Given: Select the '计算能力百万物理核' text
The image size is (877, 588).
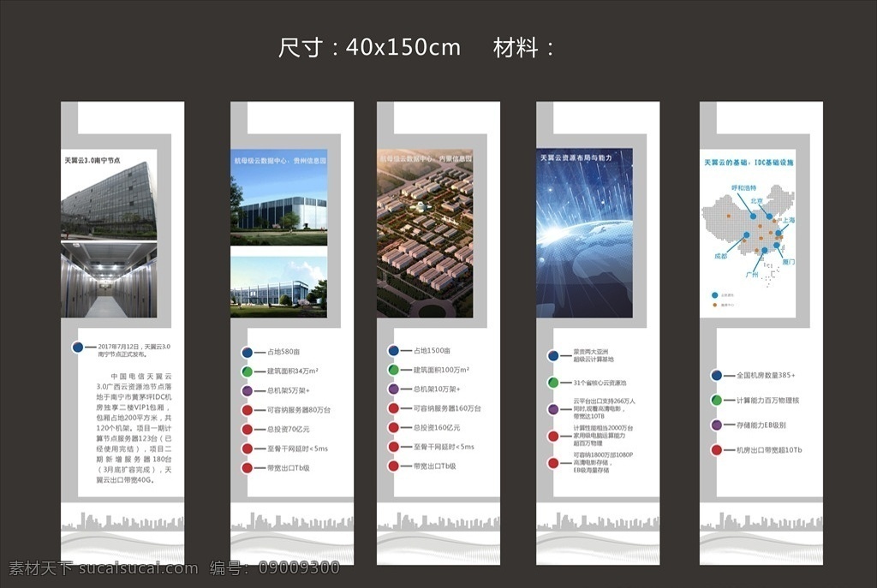Looking at the screenshot, I should coord(768,401).
